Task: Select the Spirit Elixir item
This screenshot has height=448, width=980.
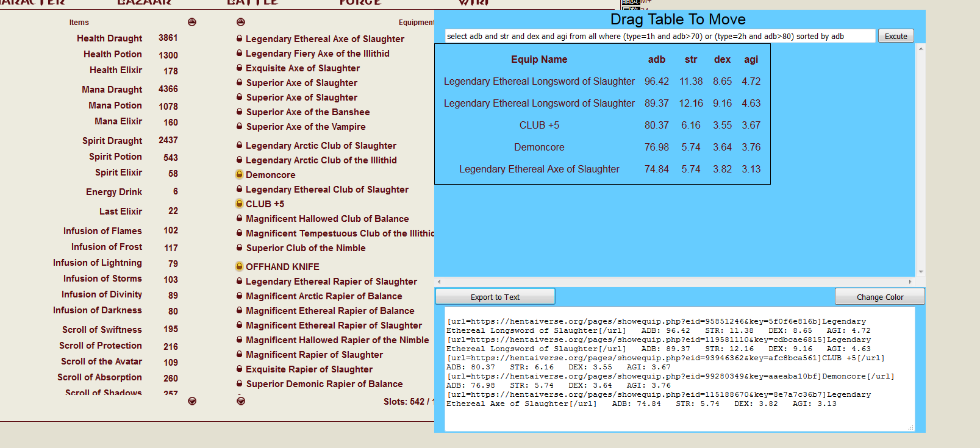Action: point(118,172)
